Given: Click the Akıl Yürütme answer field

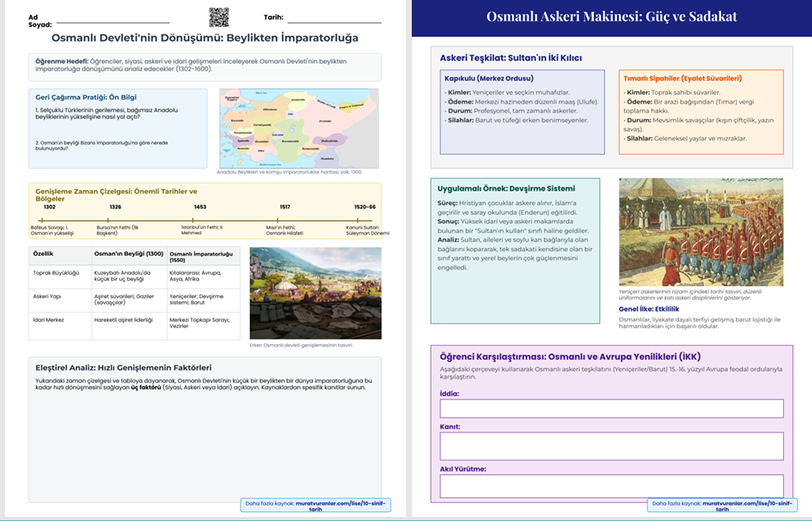Looking at the screenshot, I should tap(611, 485).
